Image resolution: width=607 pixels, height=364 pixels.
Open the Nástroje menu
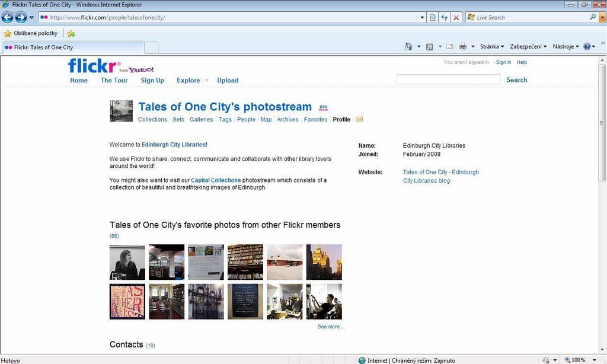coord(566,46)
